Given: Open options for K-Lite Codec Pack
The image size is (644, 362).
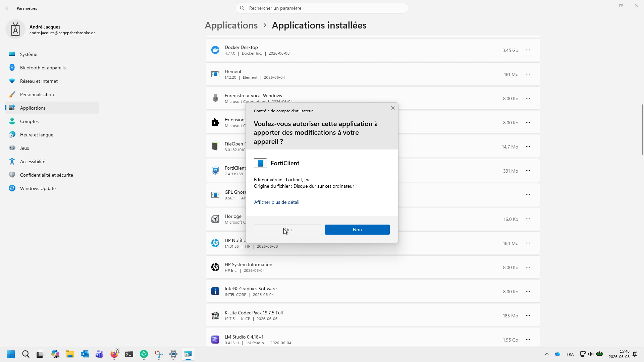Looking at the screenshot, I should [x=528, y=316].
